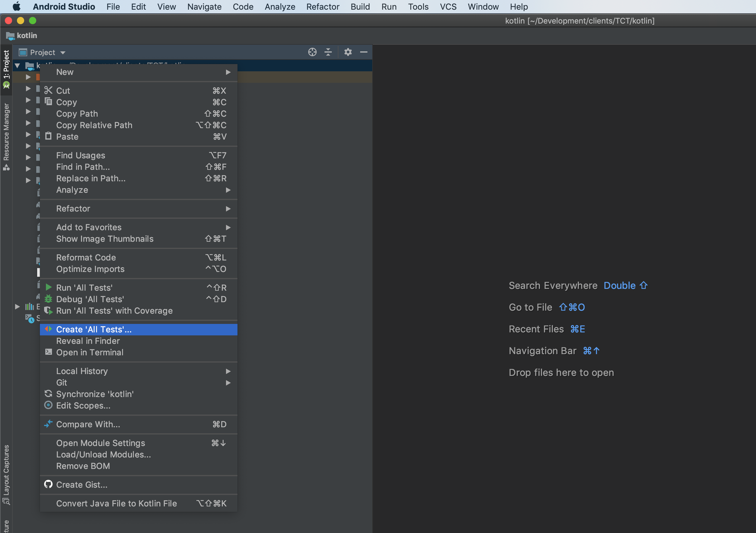The width and height of the screenshot is (756, 533).
Task: Click the Synchronize 'kotlin' refresh icon
Action: 48,394
